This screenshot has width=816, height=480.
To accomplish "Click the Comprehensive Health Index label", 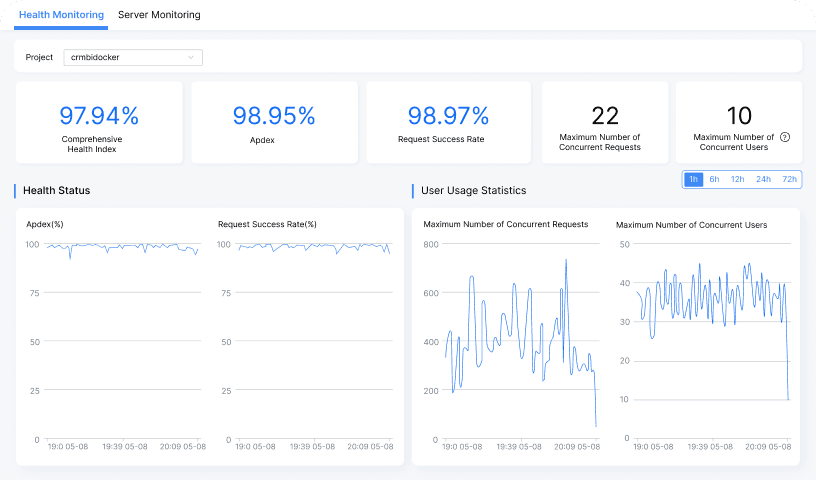I will (92, 144).
